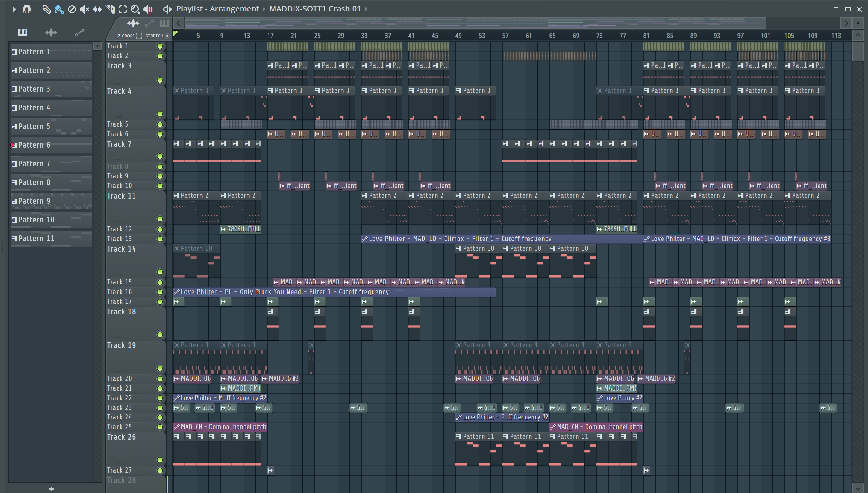Click the MADDIX-SOTT1 Crash 01 breadcrumb
868x493 pixels.
pyautogui.click(x=315, y=9)
